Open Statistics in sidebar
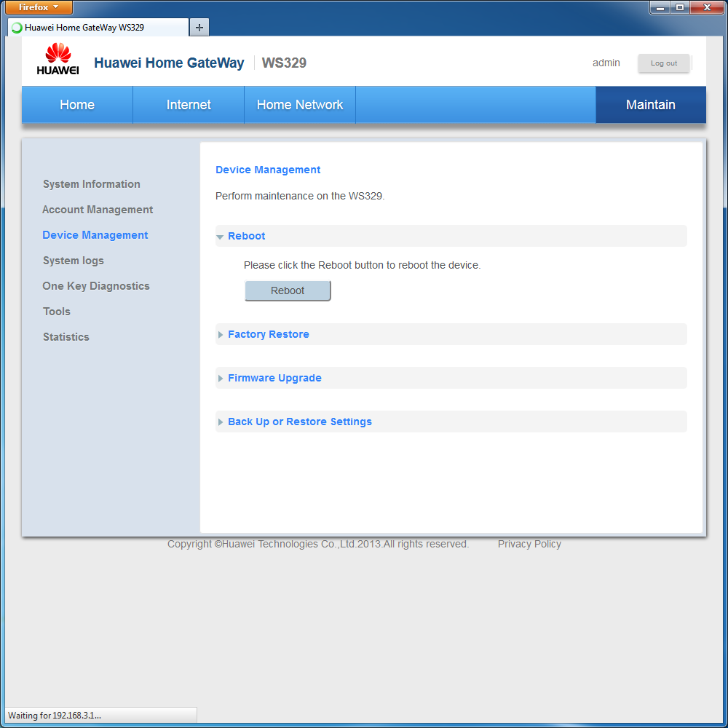The width and height of the screenshot is (728, 728). coord(66,337)
